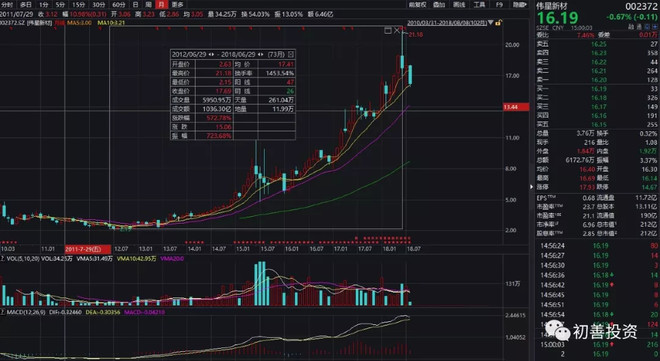Click the VMA10:42.95万 label

(x=136, y=259)
